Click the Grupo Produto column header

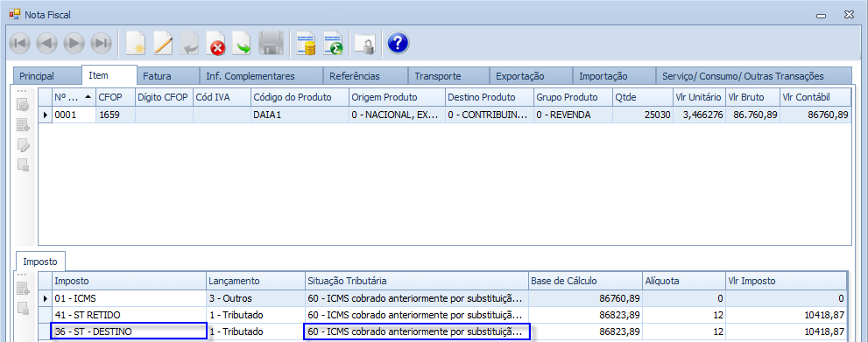573,97
